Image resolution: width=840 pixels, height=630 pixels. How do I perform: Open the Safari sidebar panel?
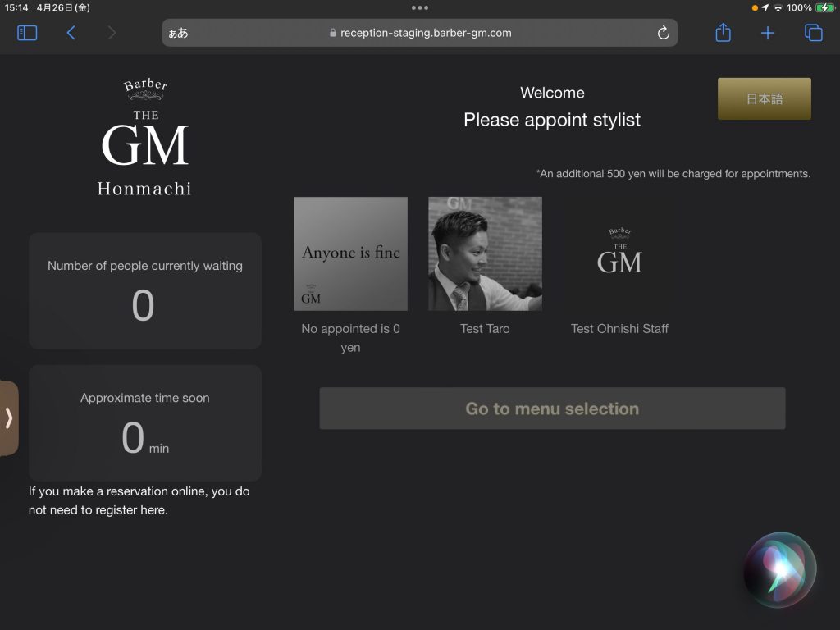(x=27, y=33)
